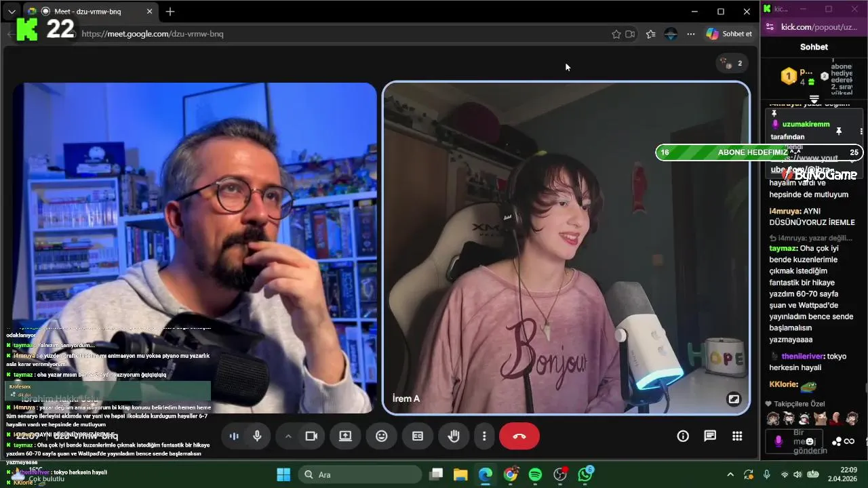Image resolution: width=868 pixels, height=488 pixels.
Task: Open participants count badge in Meet
Action: click(x=733, y=63)
